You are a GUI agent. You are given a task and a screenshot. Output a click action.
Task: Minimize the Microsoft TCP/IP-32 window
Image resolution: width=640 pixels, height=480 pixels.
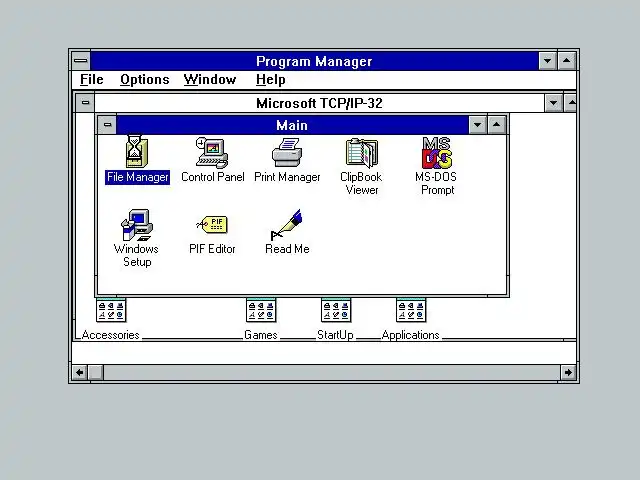point(553,103)
